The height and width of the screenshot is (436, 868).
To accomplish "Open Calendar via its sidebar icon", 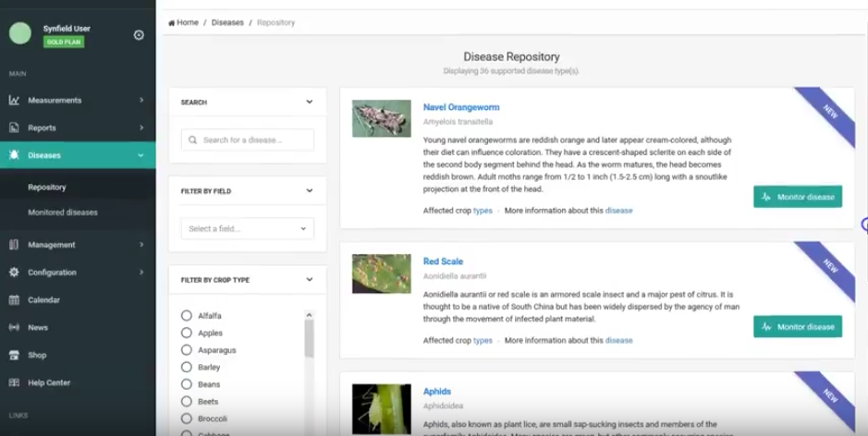I will 15,300.
